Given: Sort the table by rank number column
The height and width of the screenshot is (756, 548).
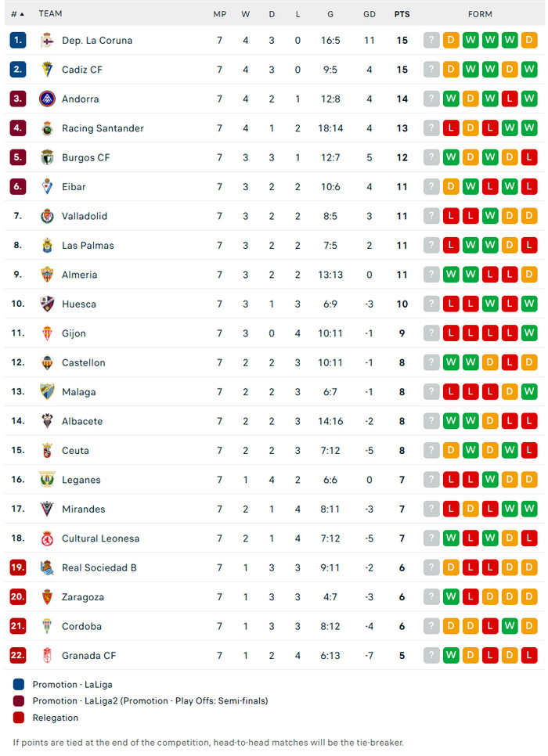Looking at the screenshot, I should coord(17,14).
